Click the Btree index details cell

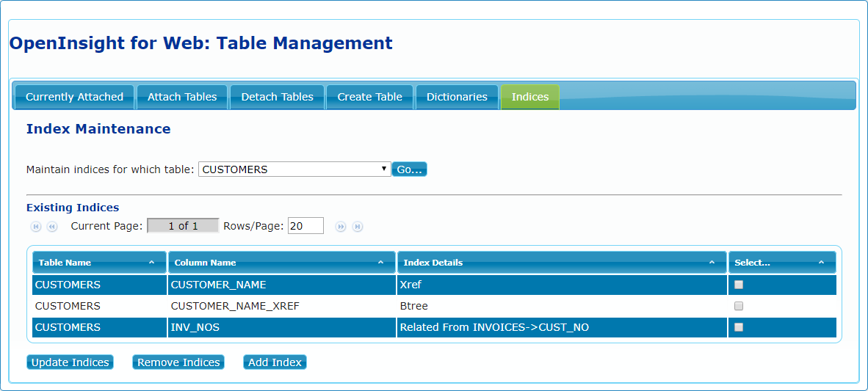pyautogui.click(x=562, y=306)
